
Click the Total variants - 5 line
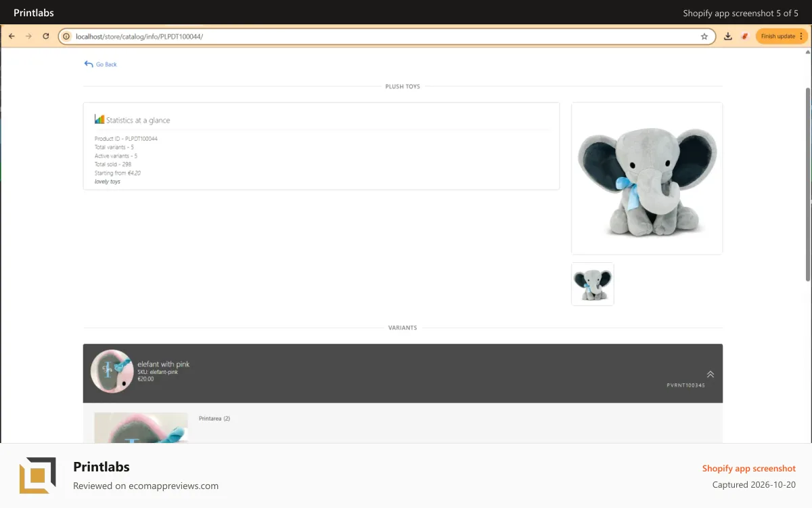(114, 147)
